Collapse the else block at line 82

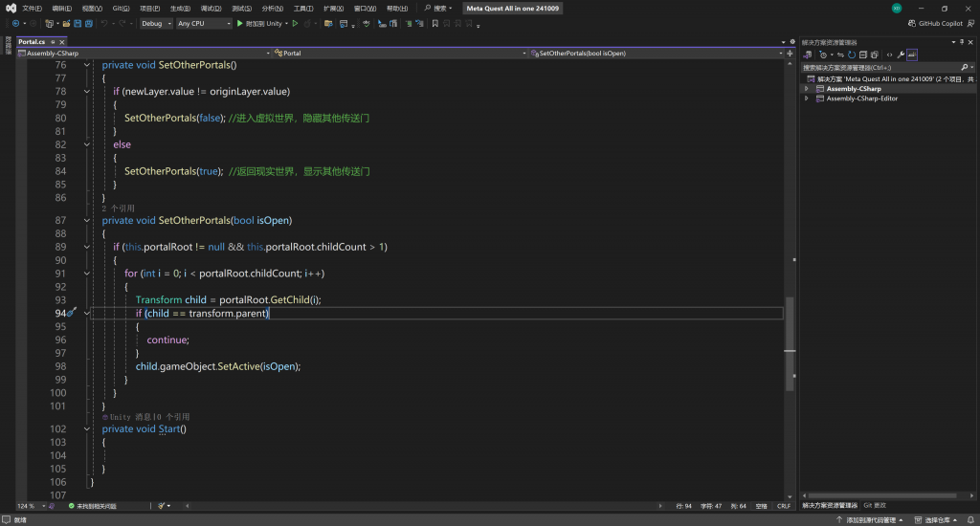tap(87, 144)
